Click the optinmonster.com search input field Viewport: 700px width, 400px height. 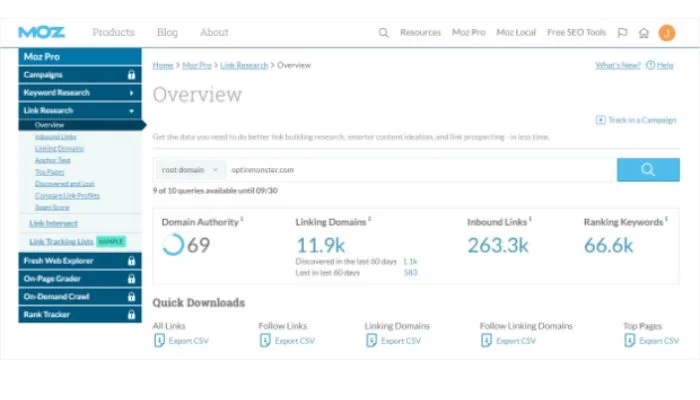(x=420, y=170)
